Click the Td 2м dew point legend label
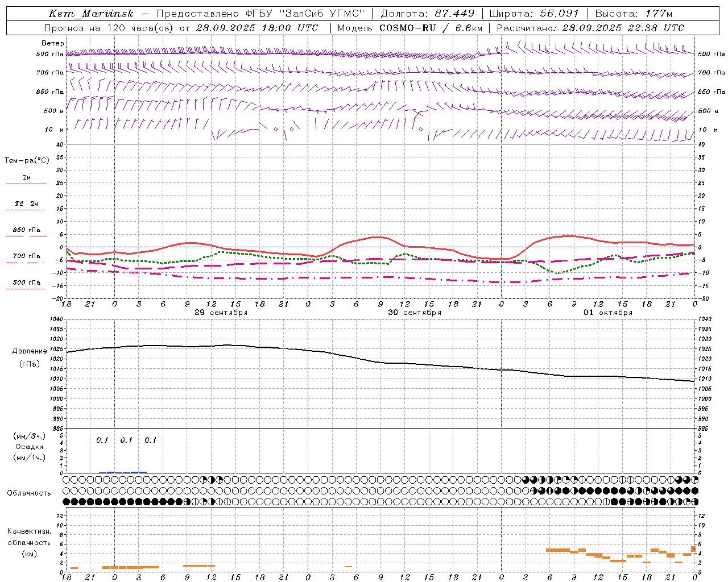The image size is (728, 582). pos(27,203)
